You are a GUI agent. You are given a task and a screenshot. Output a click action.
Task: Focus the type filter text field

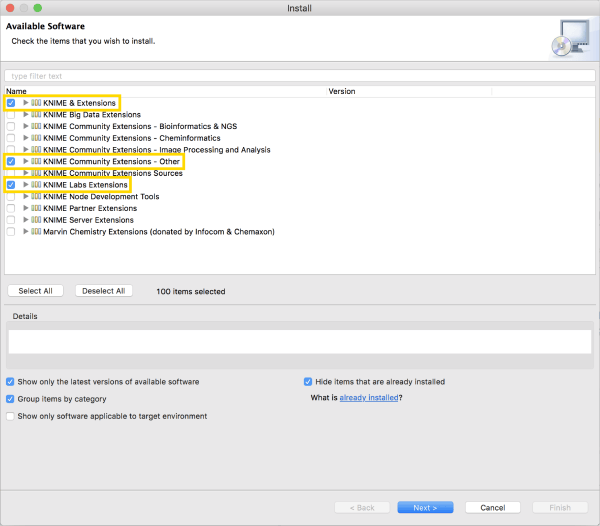click(x=300, y=76)
